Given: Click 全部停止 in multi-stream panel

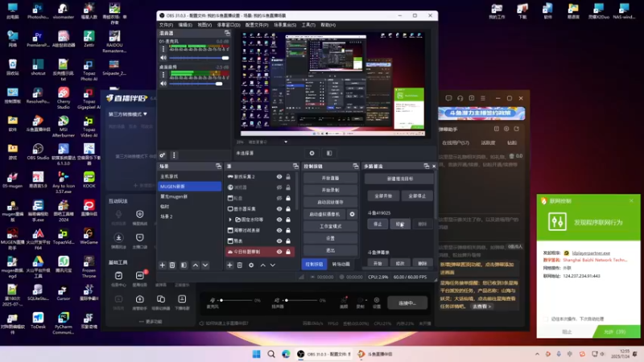Looking at the screenshot, I should pos(417,196).
